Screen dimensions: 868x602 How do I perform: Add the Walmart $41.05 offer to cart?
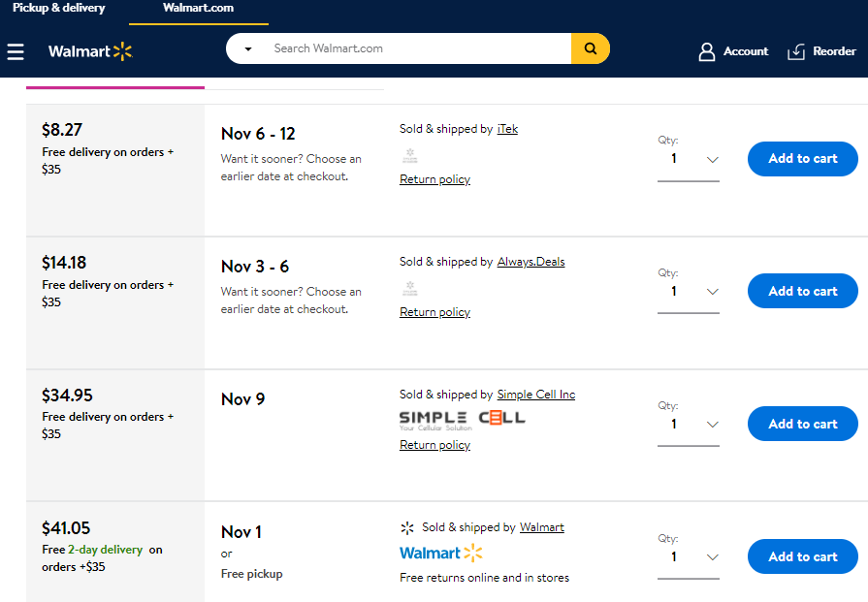[x=803, y=556]
